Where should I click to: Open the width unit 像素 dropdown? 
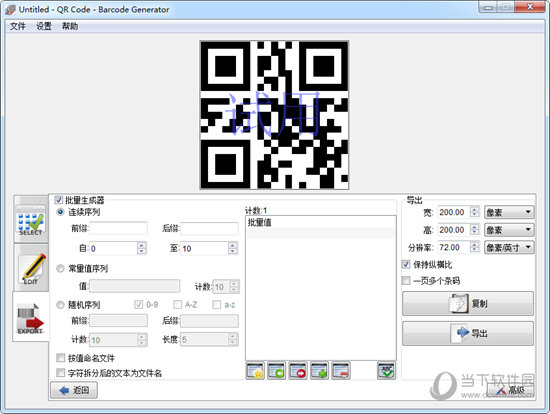pyautogui.click(x=509, y=212)
